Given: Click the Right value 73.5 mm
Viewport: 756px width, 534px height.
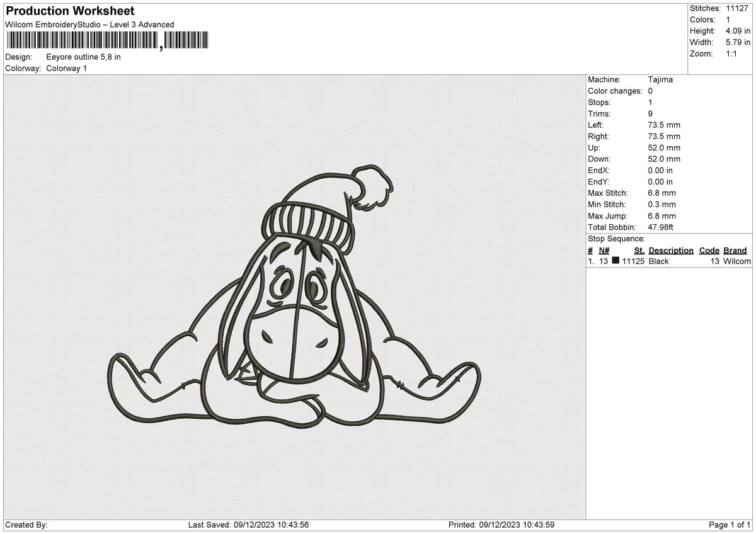Looking at the screenshot, I should click(664, 136).
